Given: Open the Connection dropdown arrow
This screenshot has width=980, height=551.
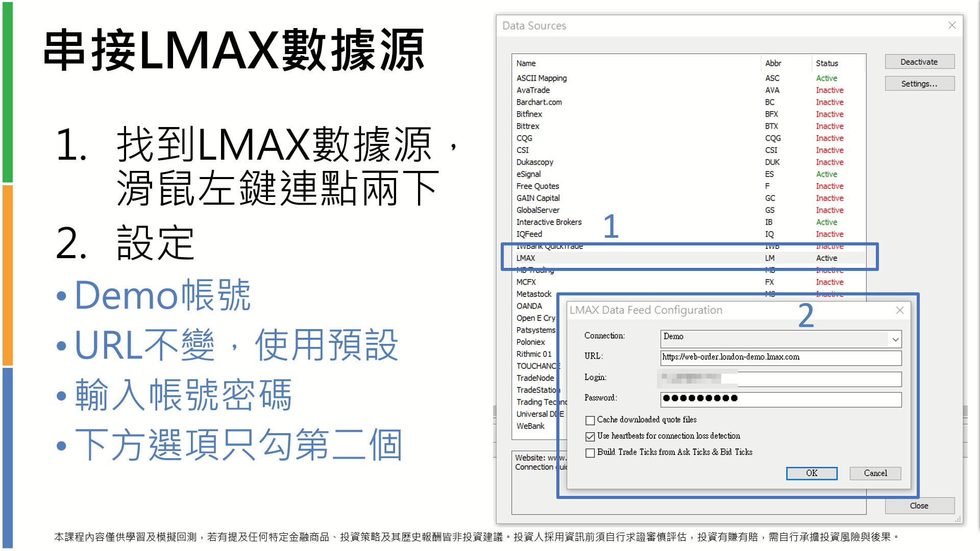Looking at the screenshot, I should 895,339.
